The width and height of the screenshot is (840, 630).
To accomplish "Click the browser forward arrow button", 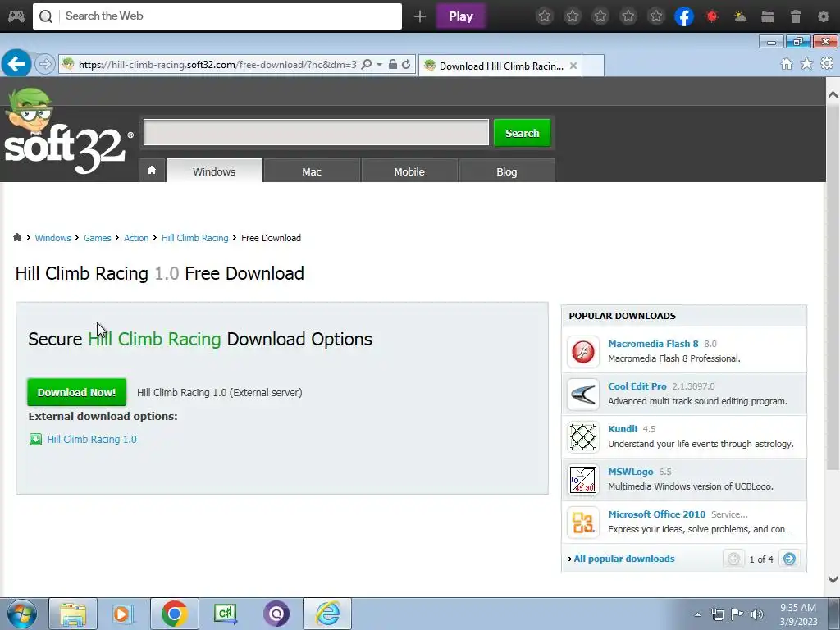I will click(x=45, y=64).
